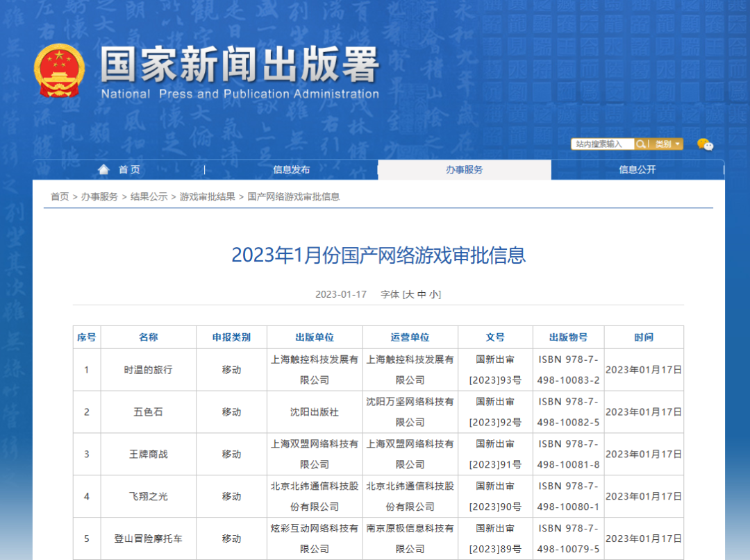Click ISBN 978-7-498-10083-2 cell
This screenshot has width=750, height=560.
click(x=568, y=370)
